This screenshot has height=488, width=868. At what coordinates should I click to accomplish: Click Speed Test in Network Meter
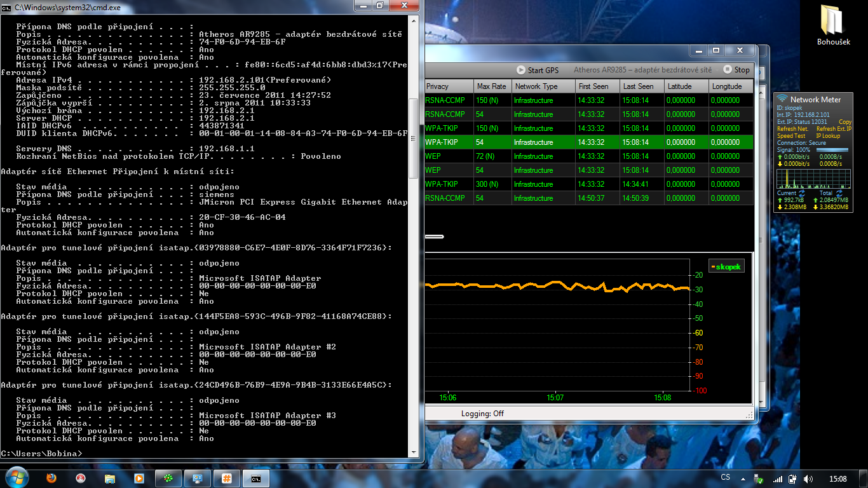tap(791, 136)
